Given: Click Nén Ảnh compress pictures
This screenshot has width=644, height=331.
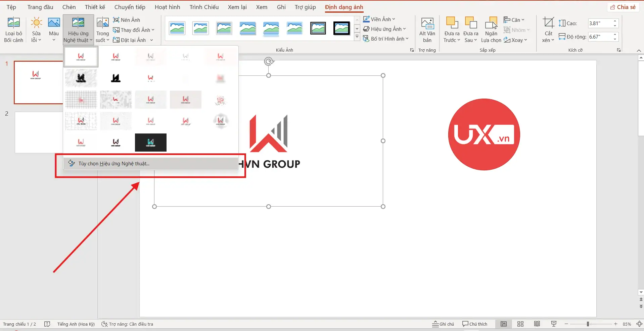Looking at the screenshot, I should (127, 20).
